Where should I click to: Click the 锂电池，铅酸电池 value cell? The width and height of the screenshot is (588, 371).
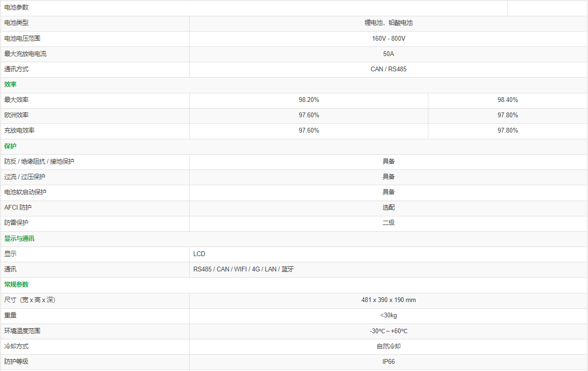388,23
